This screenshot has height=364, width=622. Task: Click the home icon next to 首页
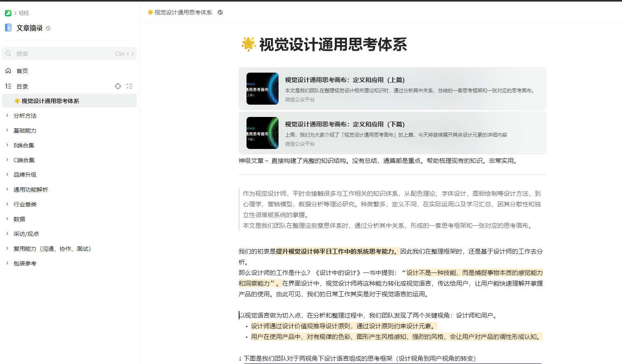(8, 71)
